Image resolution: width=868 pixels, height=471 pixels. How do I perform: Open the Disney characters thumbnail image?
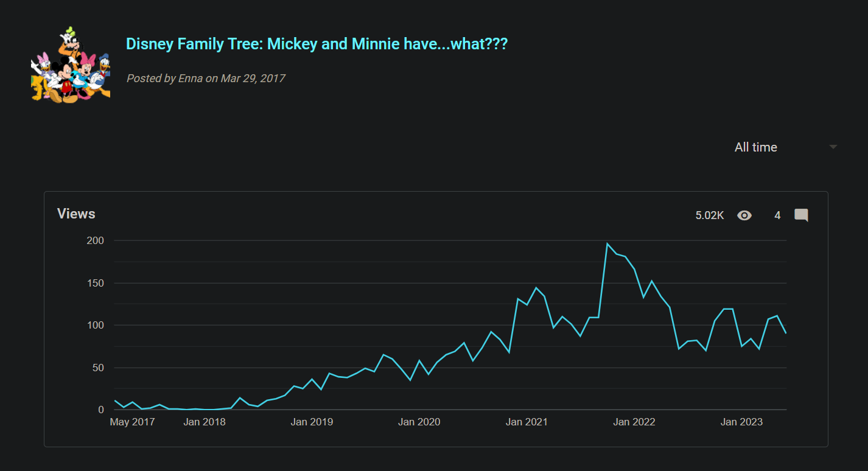tap(71, 65)
